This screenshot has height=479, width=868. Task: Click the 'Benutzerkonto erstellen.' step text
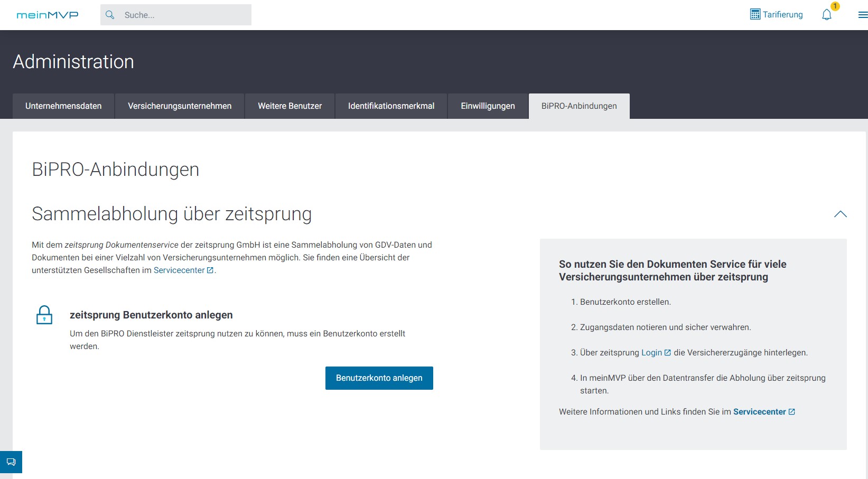tap(626, 302)
